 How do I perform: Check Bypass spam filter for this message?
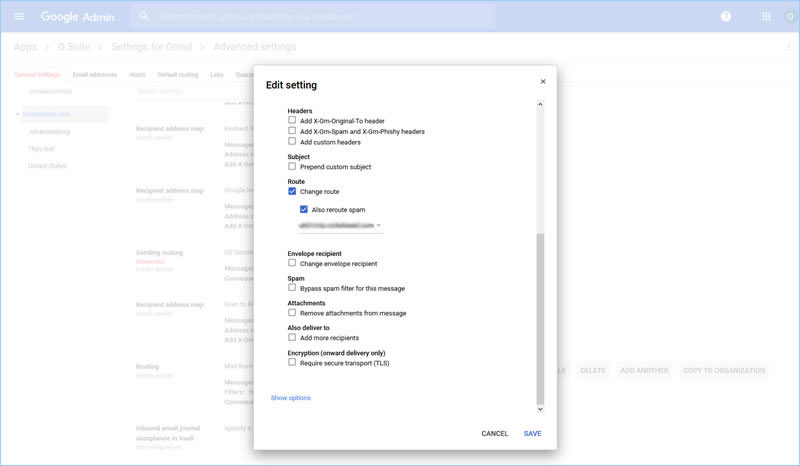[x=292, y=288]
